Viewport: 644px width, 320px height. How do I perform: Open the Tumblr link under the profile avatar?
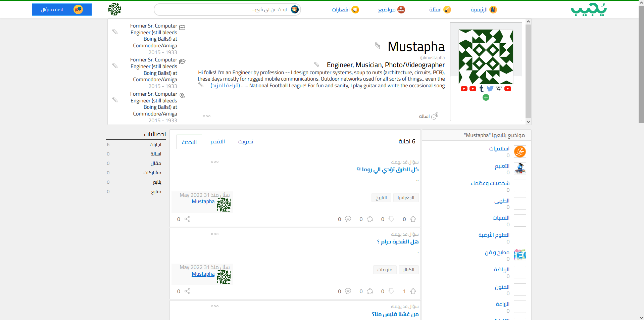click(482, 89)
